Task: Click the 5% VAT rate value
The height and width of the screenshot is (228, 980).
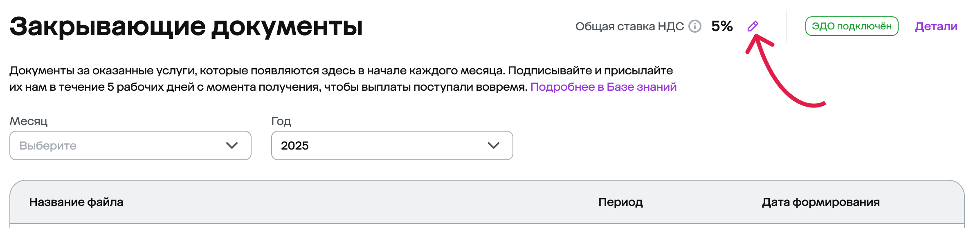Action: coord(722,26)
